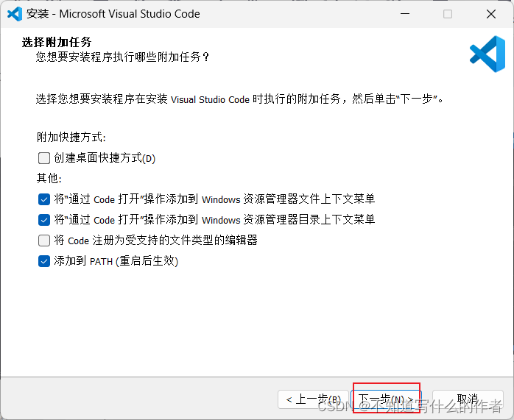Click the VS Code icon in title bar

coord(15,14)
